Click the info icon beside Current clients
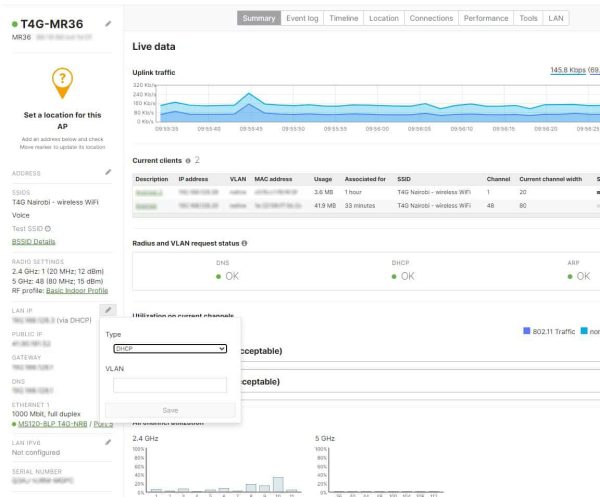Image resolution: width=600 pixels, height=497 pixels. (x=188, y=160)
